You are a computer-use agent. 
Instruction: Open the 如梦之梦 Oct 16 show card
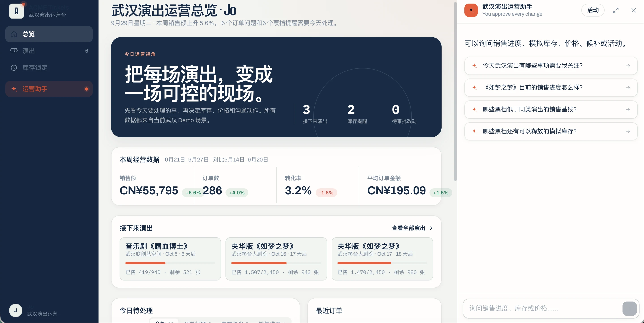(276, 259)
